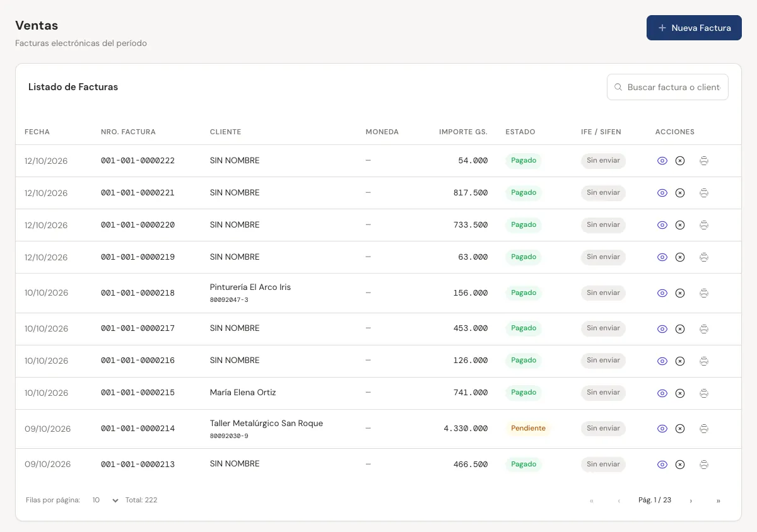The width and height of the screenshot is (757, 532).
Task: Cancel invoice 001-001-0000221
Action: [x=680, y=193]
